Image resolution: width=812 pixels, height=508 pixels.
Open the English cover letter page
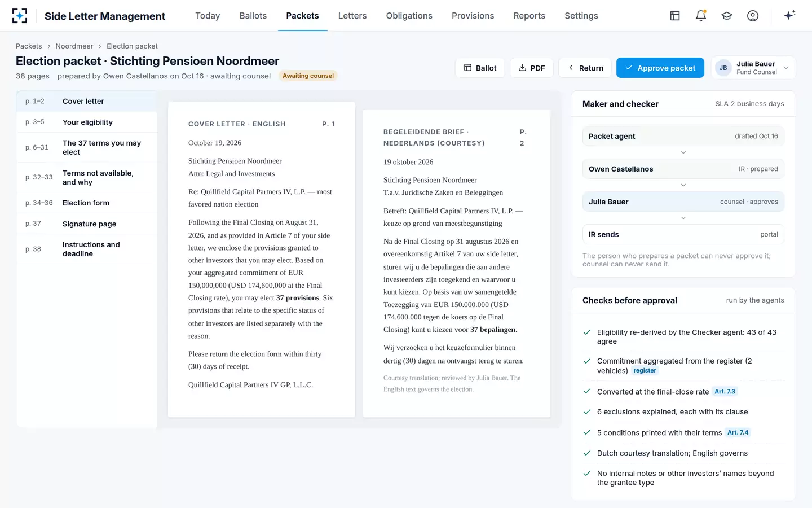point(262,260)
